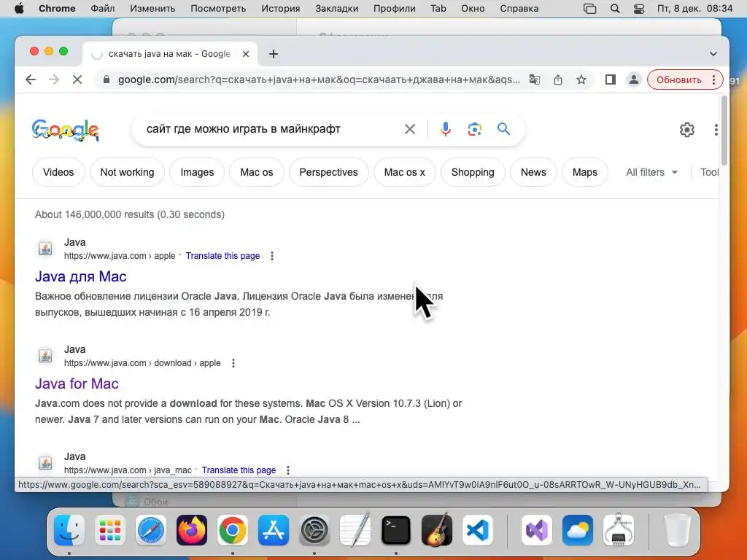Image resolution: width=747 pixels, height=560 pixels.
Task: Select the Perspectives filter chip
Action: click(328, 172)
